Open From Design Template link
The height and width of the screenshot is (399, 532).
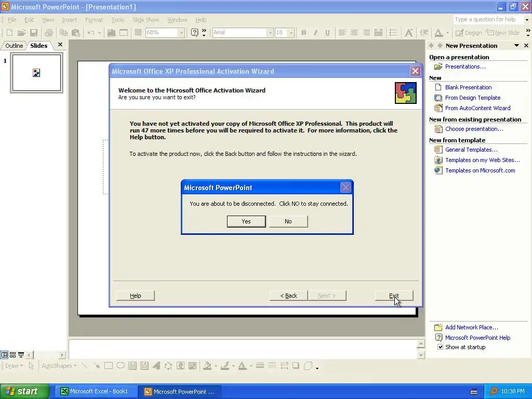pos(473,98)
